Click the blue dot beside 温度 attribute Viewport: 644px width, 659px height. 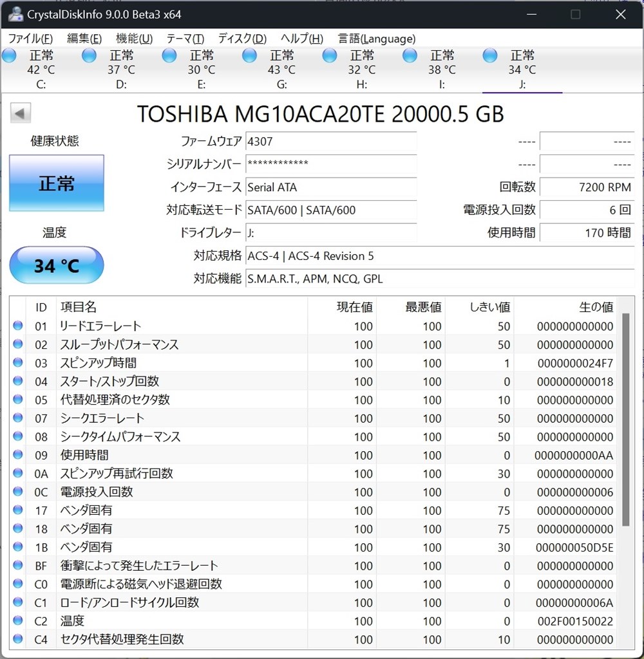(x=17, y=621)
